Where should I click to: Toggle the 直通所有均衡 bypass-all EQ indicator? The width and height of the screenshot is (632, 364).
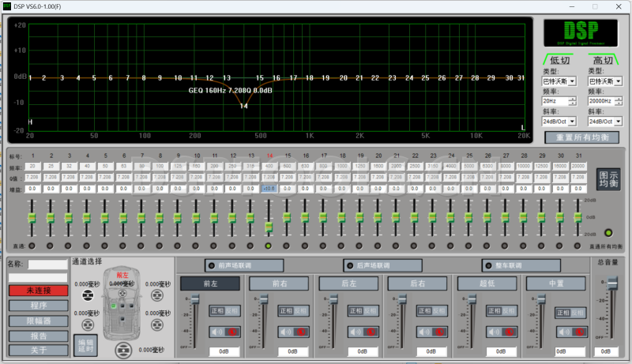608,233
